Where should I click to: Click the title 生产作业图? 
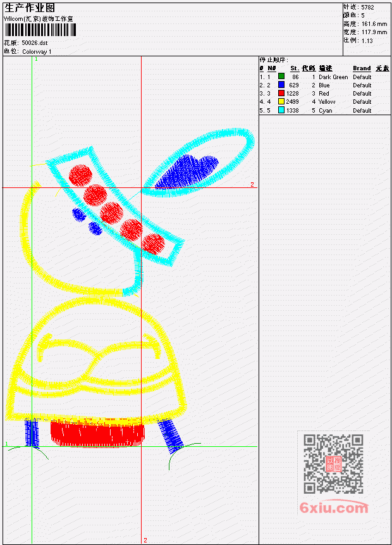click(x=30, y=8)
